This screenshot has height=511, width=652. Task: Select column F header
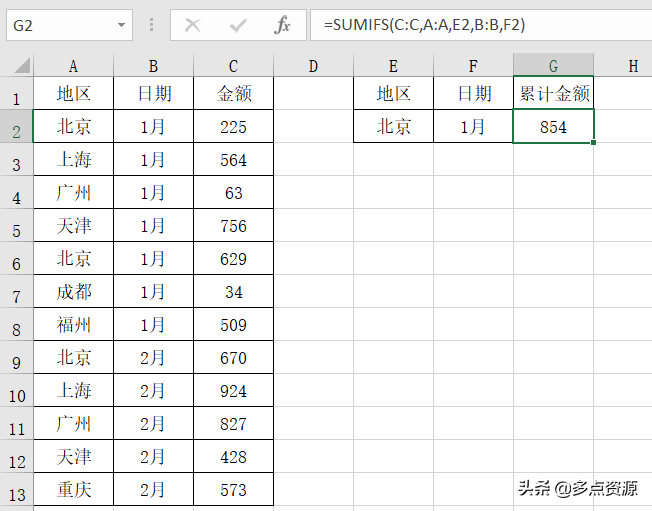[473, 66]
